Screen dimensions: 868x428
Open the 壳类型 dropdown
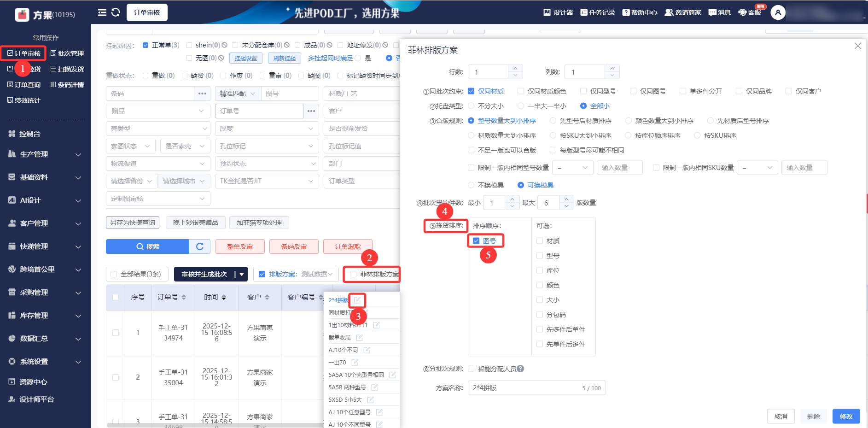(x=158, y=129)
